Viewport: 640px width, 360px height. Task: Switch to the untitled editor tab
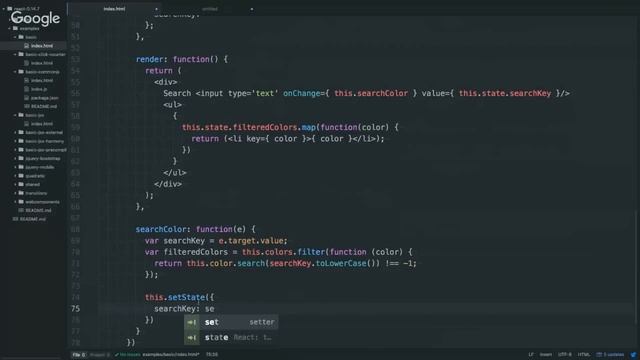[x=210, y=9]
